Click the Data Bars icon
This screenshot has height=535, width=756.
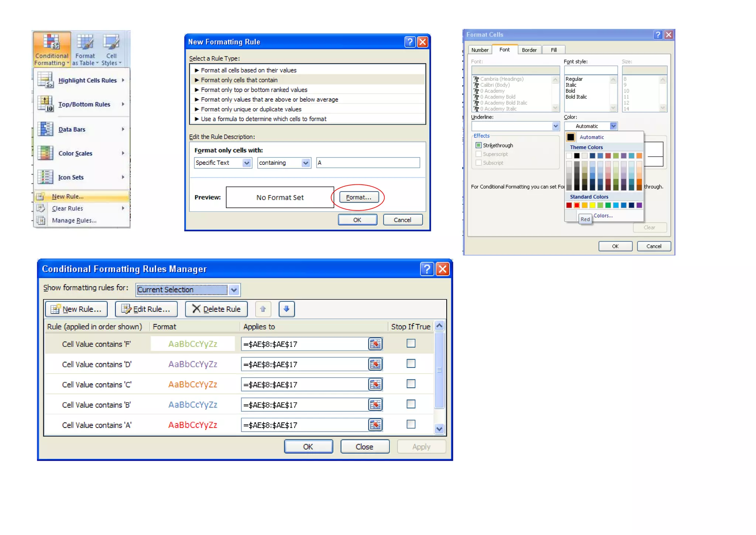point(46,129)
